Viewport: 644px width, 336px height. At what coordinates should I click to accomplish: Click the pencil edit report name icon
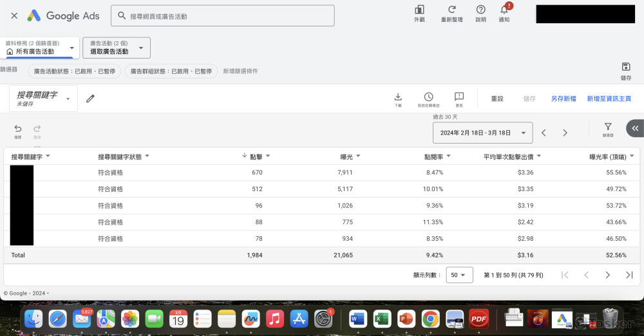pyautogui.click(x=90, y=98)
